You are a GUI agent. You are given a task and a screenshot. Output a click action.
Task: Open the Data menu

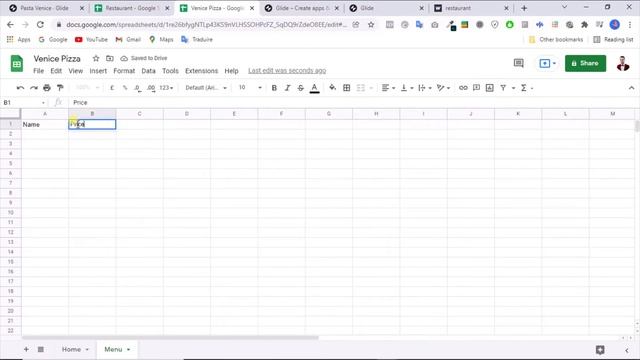click(x=148, y=71)
